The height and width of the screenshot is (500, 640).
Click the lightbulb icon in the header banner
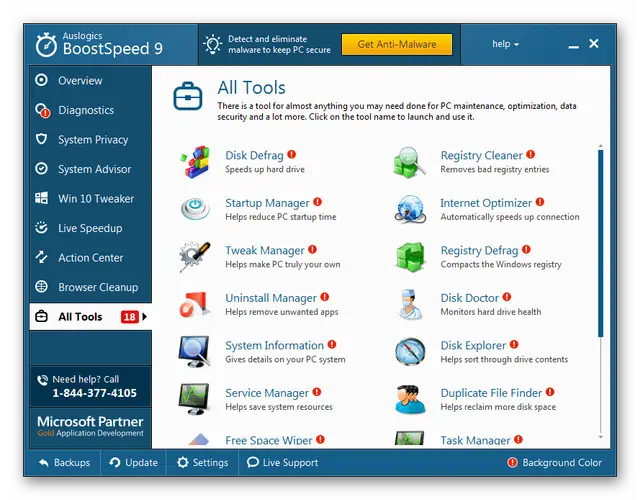(x=213, y=44)
